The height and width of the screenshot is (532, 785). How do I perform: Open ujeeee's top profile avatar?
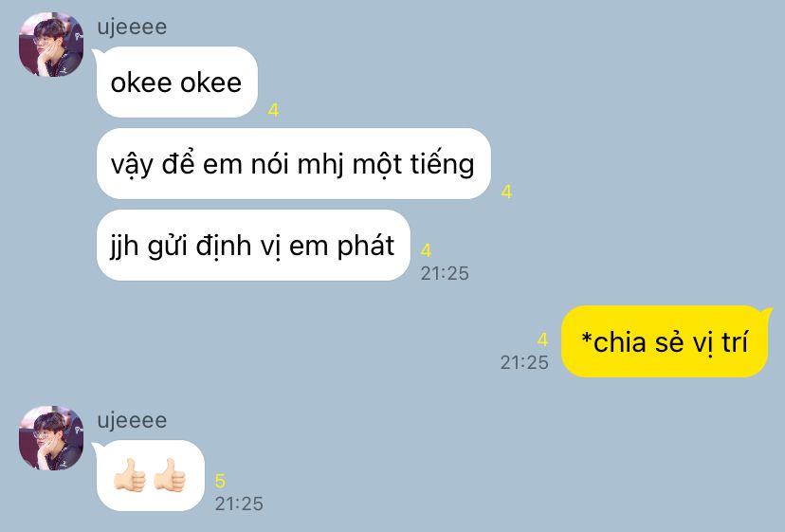tap(51, 45)
